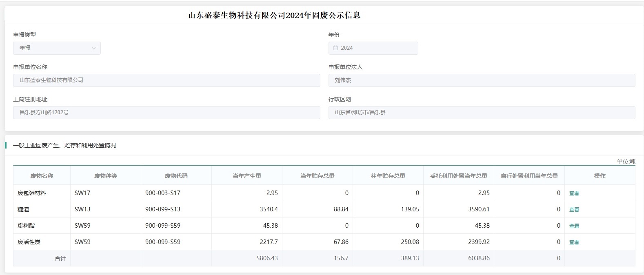Click the 往年贮存总量 column header
644x275 pixels.
(x=388, y=176)
